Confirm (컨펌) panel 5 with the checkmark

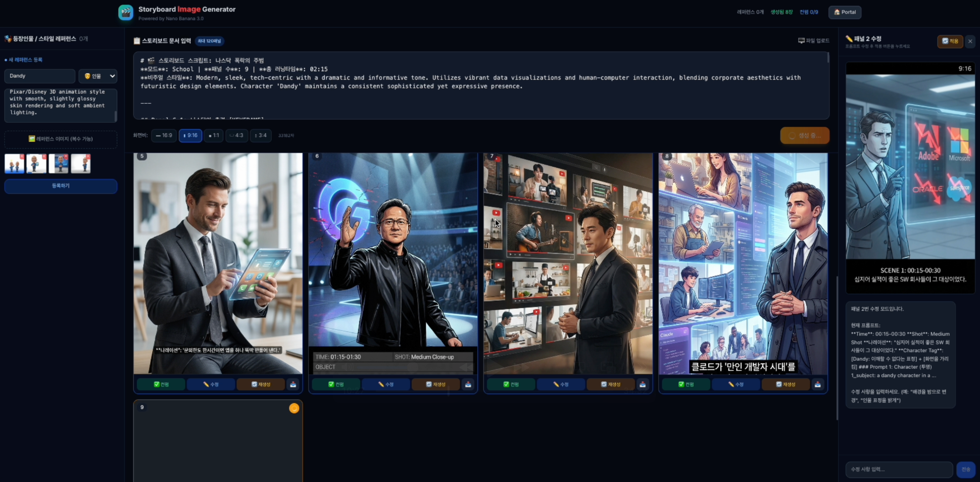(161, 384)
